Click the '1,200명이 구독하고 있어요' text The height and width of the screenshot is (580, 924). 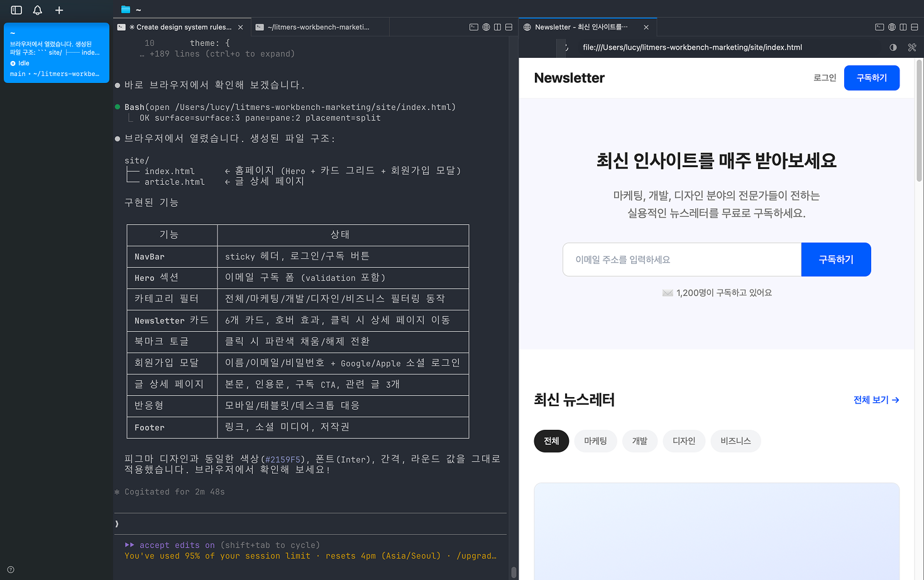point(724,293)
